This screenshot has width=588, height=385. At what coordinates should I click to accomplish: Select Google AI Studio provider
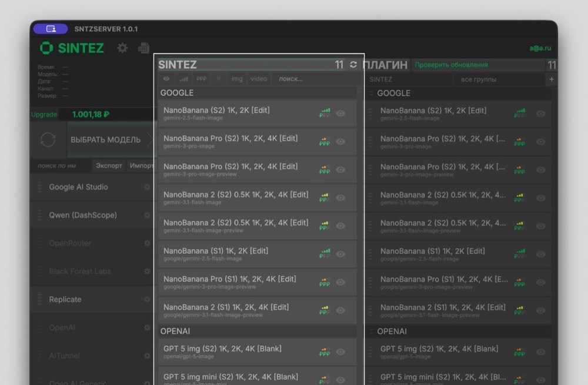[92, 187]
